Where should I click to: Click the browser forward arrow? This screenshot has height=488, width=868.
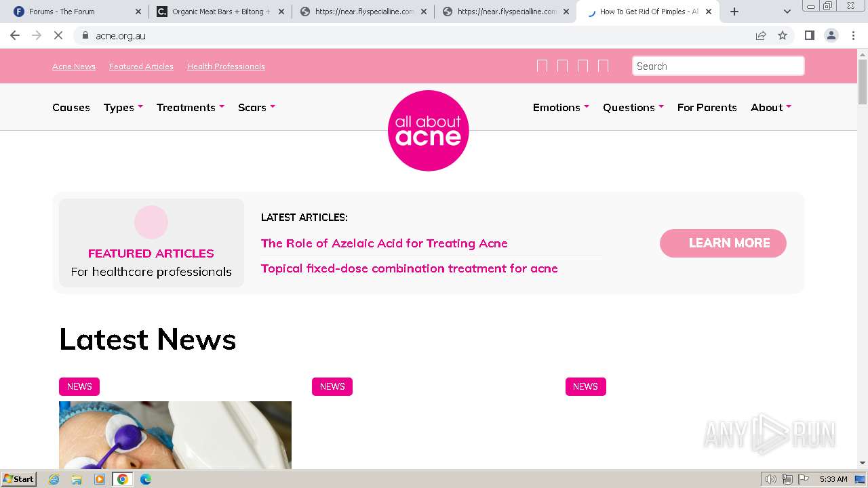[37, 35]
